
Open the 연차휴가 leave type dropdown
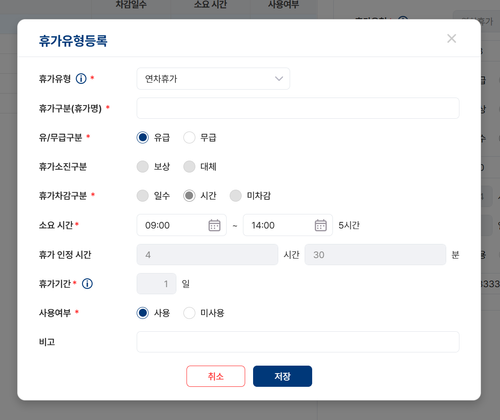(213, 79)
